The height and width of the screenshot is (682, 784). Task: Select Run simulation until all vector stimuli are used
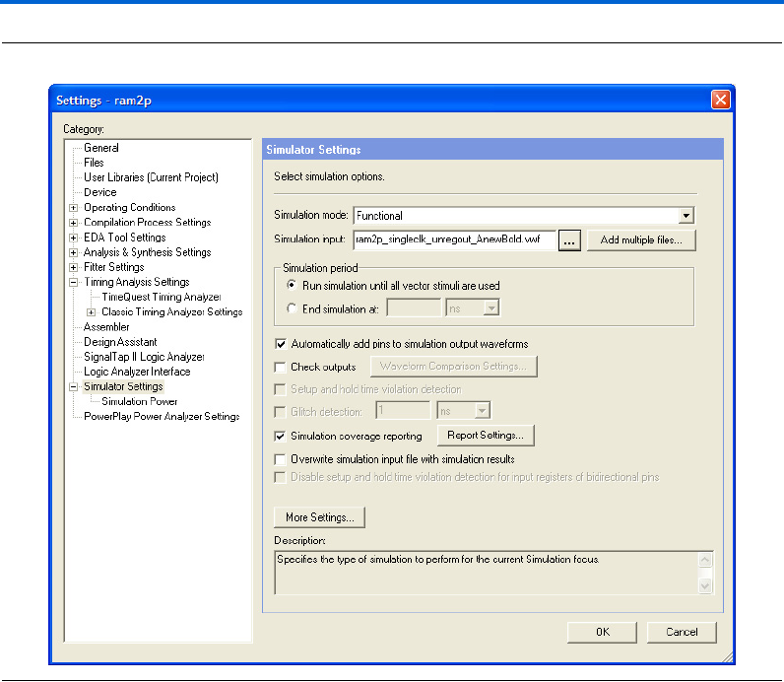click(x=292, y=285)
